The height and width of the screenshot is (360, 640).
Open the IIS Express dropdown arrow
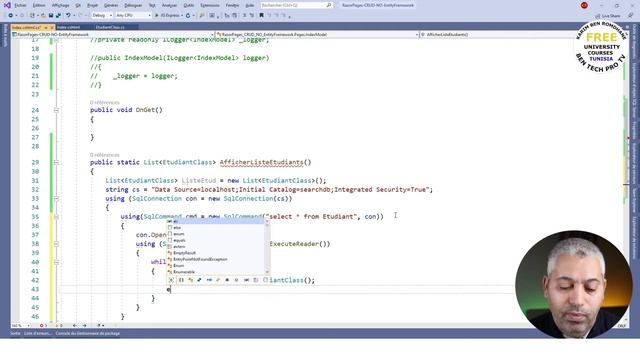[182, 16]
